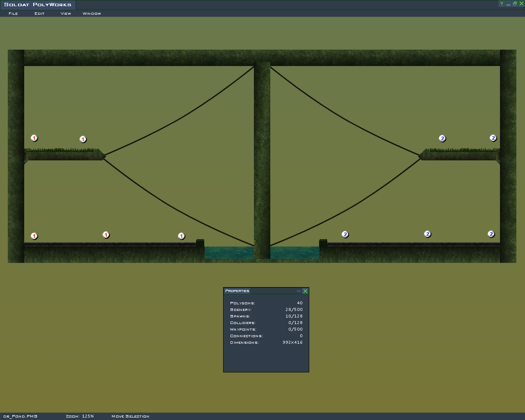525x420 pixels.
Task: Select team 1 spawn at grassy ledge tip
Action: click(x=83, y=139)
